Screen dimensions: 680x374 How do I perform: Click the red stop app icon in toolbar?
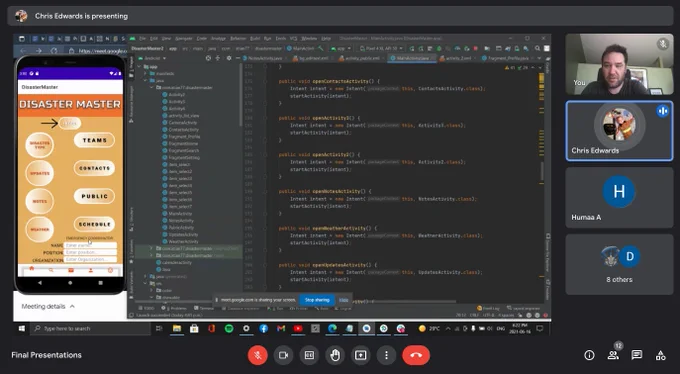476,49
